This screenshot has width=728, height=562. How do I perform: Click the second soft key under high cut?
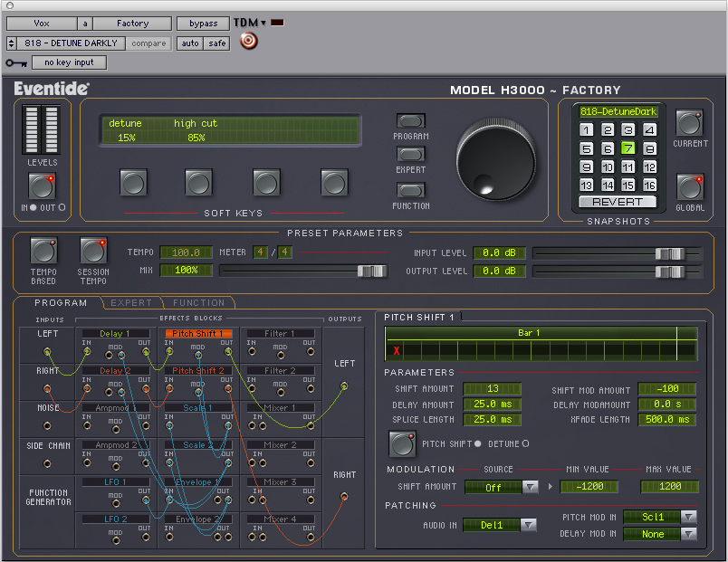[198, 183]
